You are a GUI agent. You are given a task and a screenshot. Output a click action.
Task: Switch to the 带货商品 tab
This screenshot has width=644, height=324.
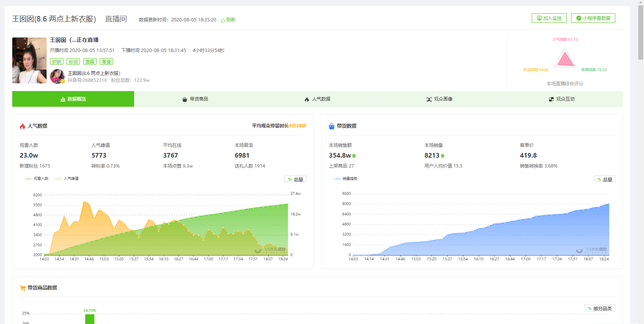195,99
